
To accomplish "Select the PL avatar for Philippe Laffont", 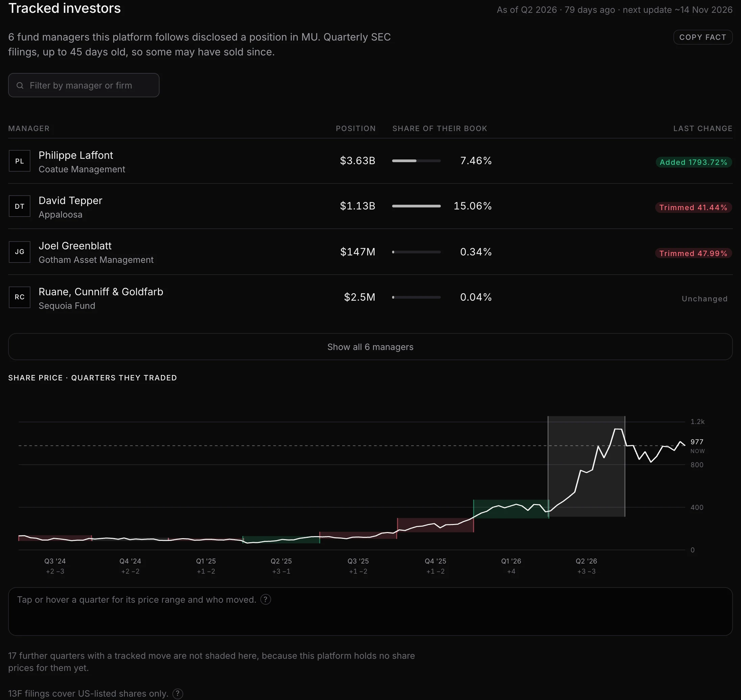I will point(19,161).
